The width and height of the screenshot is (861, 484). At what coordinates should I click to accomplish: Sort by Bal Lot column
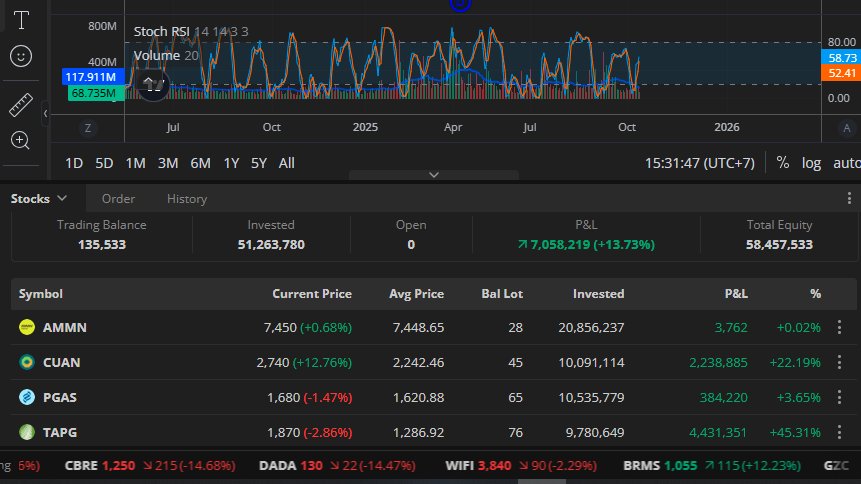502,294
